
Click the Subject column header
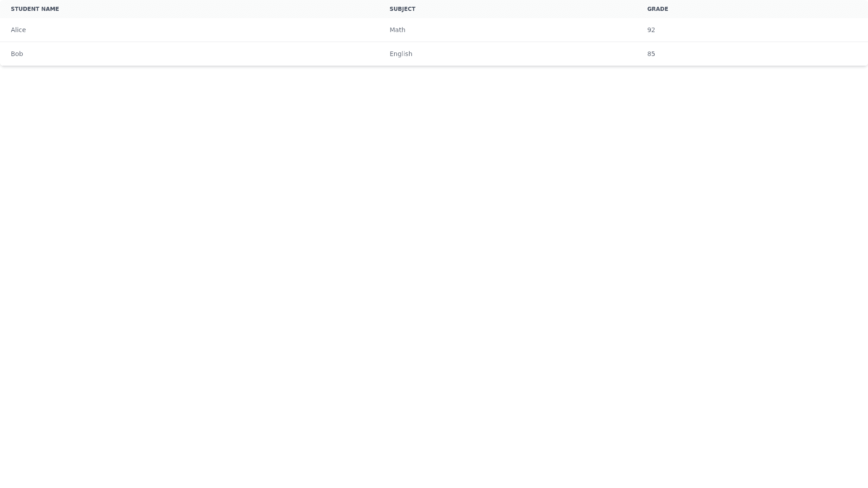point(402,9)
